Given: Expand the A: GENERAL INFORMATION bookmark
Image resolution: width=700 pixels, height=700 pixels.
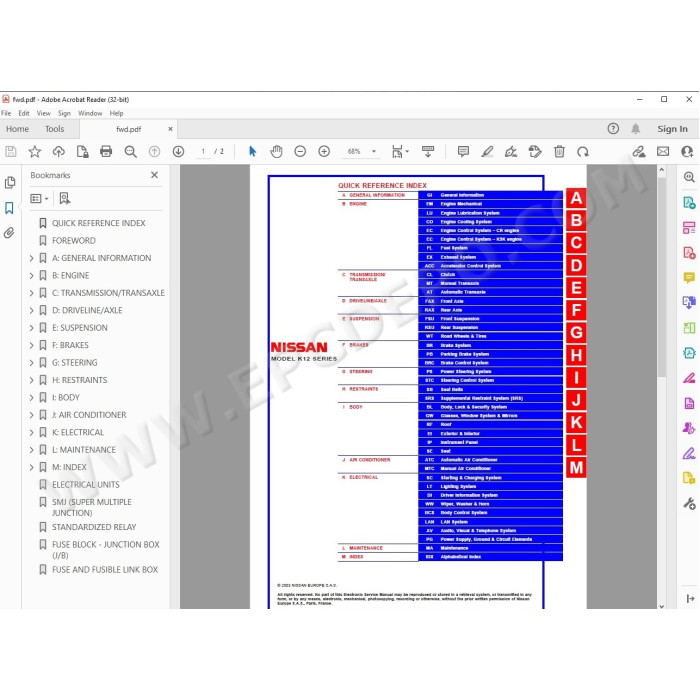Looking at the screenshot, I should tap(31, 258).
